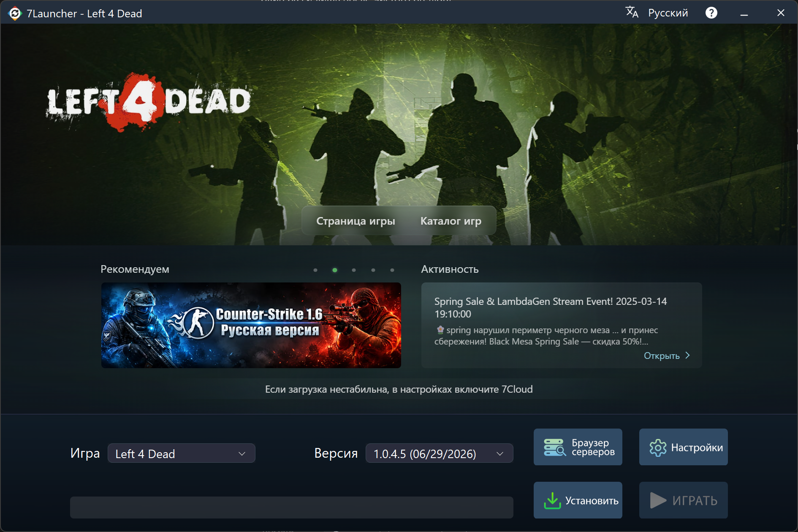Click the ИГРАТЬ play button
Image resolution: width=798 pixels, height=532 pixels.
684,500
